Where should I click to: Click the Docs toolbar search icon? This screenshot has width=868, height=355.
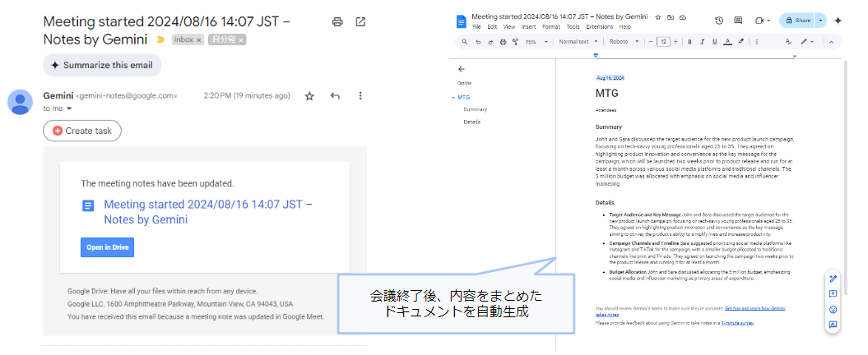pos(465,41)
